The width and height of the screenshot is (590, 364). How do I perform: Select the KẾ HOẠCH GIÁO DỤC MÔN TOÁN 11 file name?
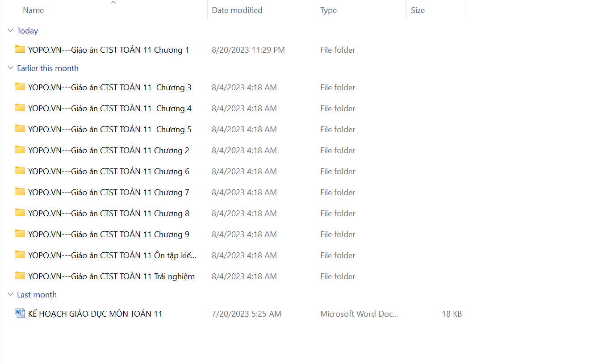95,314
